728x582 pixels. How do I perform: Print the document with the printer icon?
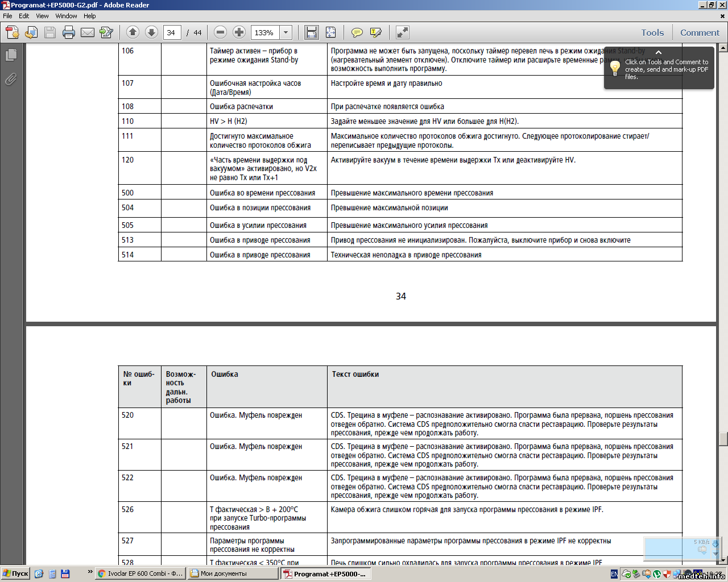(x=69, y=32)
